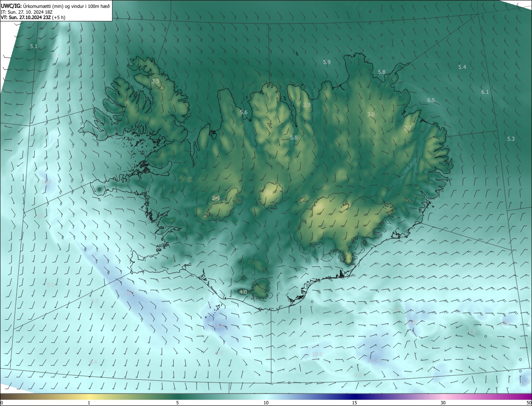532x406 pixels.
Task: Click the 10.6 value label south of Iceland
Action: pyautogui.click(x=317, y=354)
